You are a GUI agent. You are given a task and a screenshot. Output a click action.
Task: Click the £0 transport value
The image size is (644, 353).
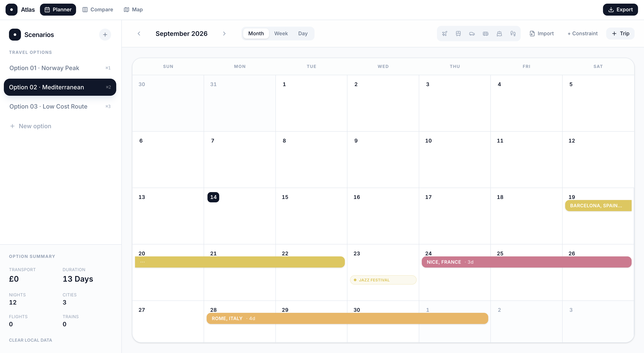14,279
